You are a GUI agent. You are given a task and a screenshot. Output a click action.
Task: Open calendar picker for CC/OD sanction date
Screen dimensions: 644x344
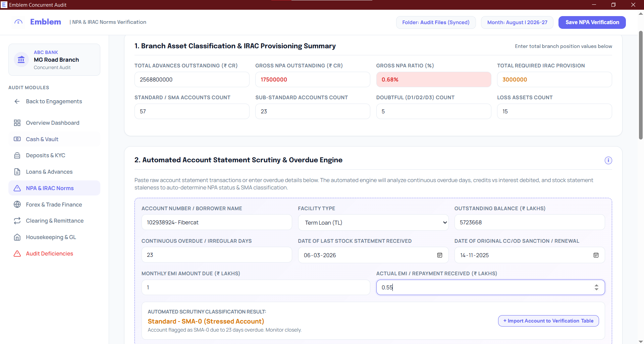click(596, 255)
